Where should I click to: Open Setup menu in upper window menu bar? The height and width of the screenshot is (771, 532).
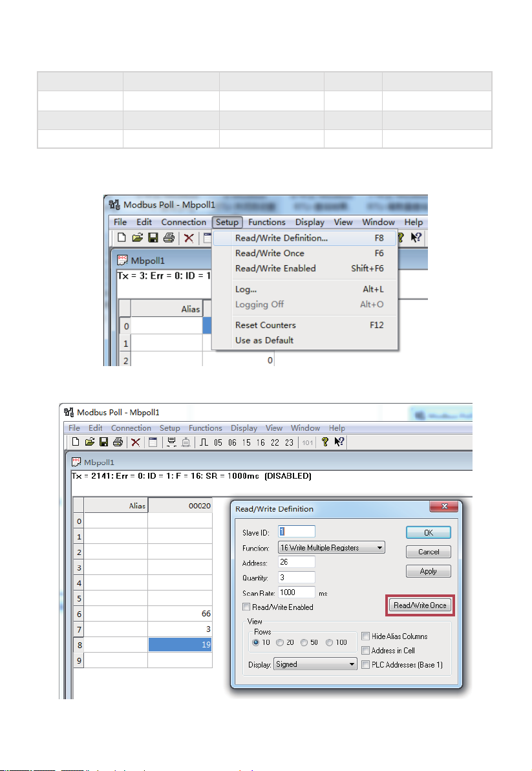227,223
